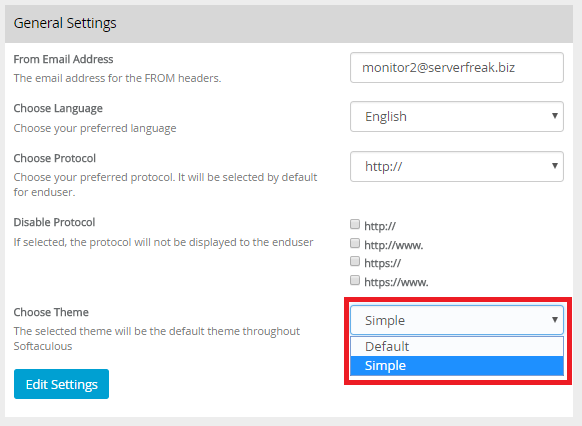Collapse the Choose Theme dropdown showing Simple
582x426 pixels.
[457, 320]
